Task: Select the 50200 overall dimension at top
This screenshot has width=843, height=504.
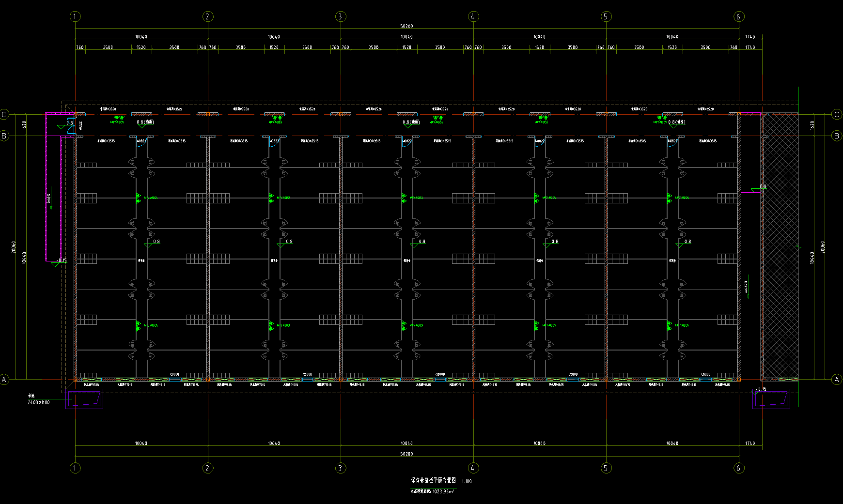Action: 406,26
